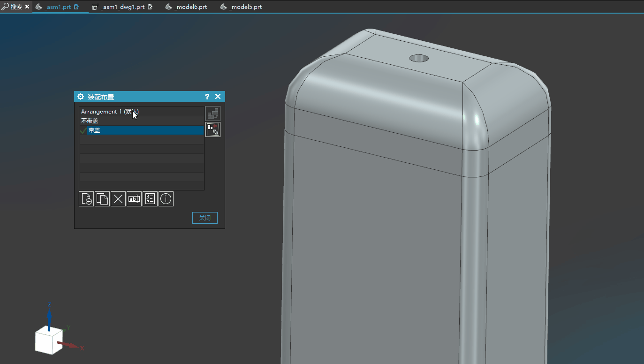Rename the selected arrangement
This screenshot has height=364, width=644.
coord(134,199)
